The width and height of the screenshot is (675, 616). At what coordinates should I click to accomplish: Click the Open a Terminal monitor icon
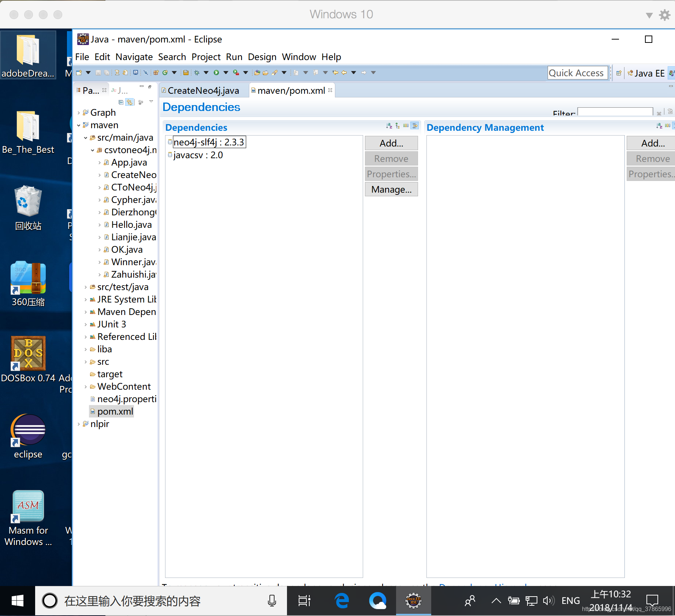click(135, 73)
